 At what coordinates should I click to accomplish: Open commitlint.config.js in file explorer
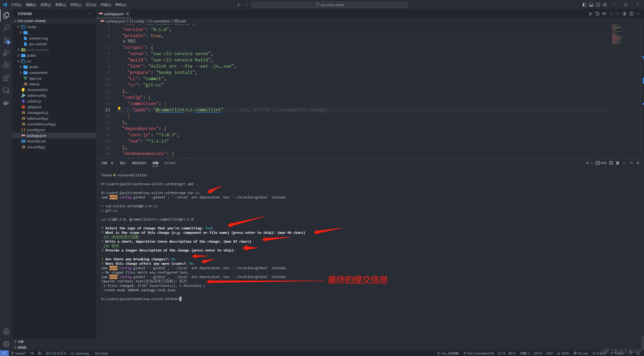point(41,124)
